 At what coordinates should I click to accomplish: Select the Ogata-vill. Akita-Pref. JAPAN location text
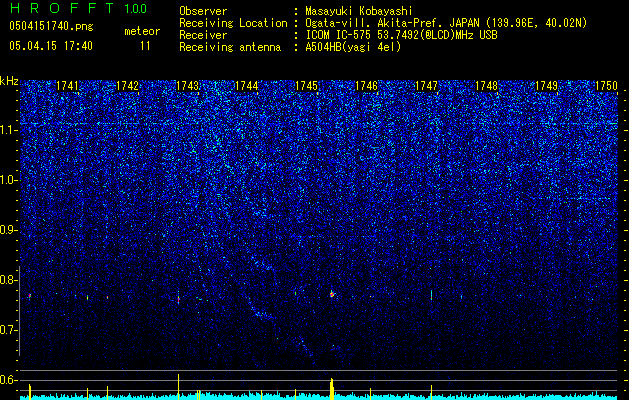tap(446, 23)
